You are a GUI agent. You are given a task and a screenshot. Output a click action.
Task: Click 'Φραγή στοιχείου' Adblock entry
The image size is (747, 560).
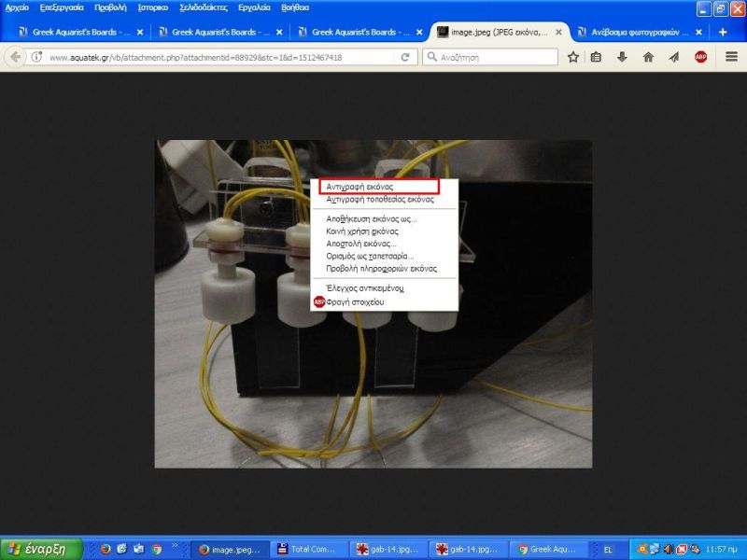355,302
